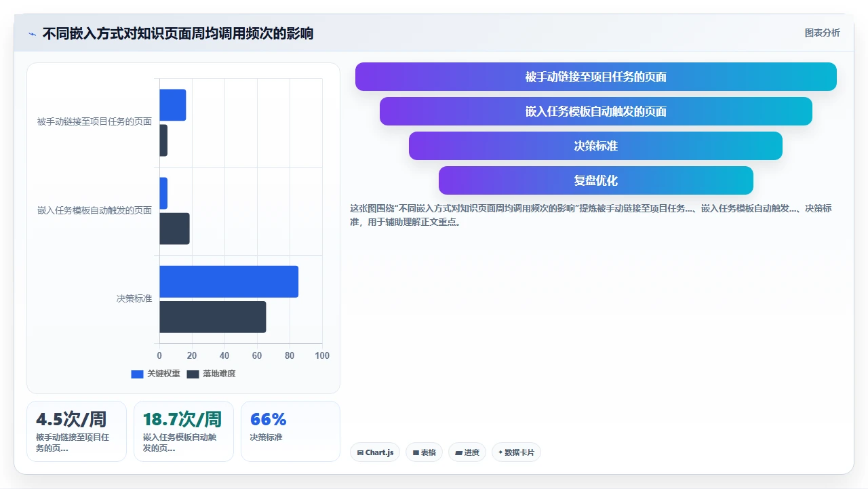The height and width of the screenshot is (489, 868).
Task: Click the blue 决策标准 关键权重 bar
Action: pos(229,281)
